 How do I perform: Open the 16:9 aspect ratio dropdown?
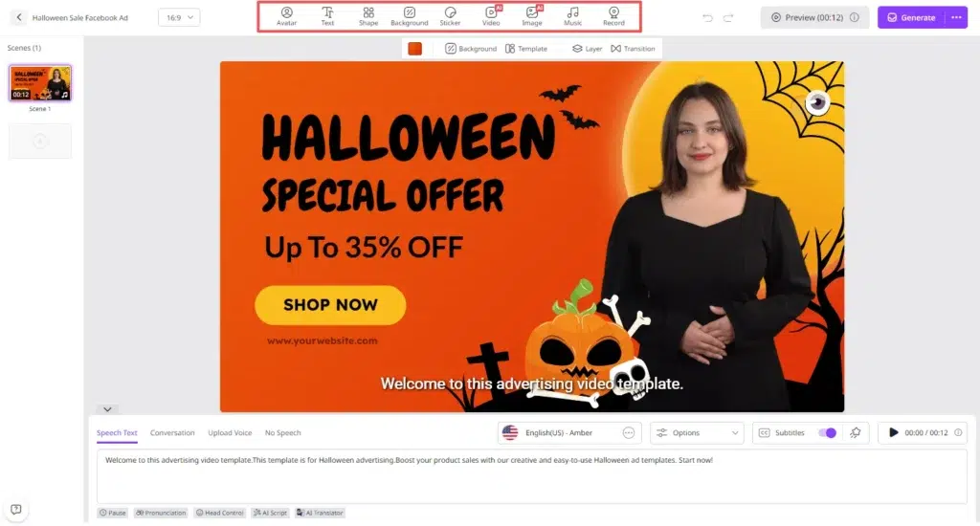click(x=179, y=17)
